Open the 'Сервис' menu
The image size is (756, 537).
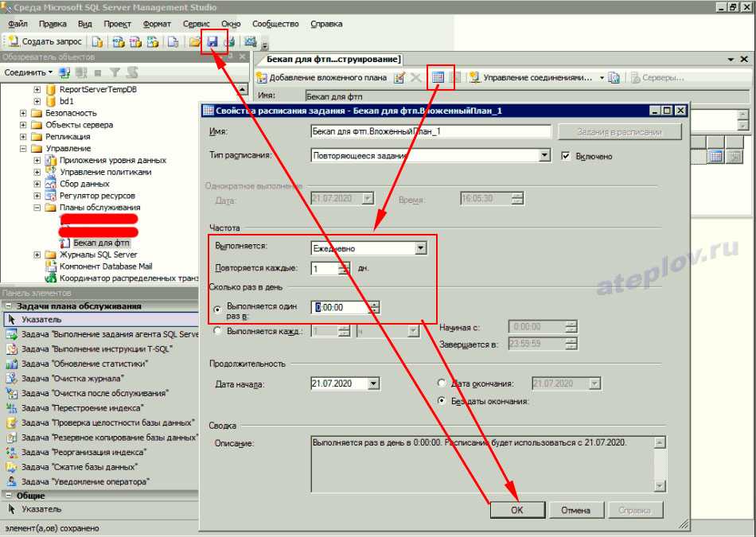(196, 24)
